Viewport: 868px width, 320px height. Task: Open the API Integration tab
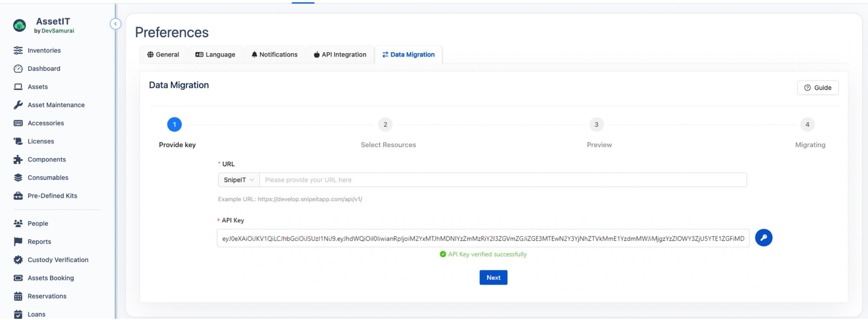(x=340, y=55)
